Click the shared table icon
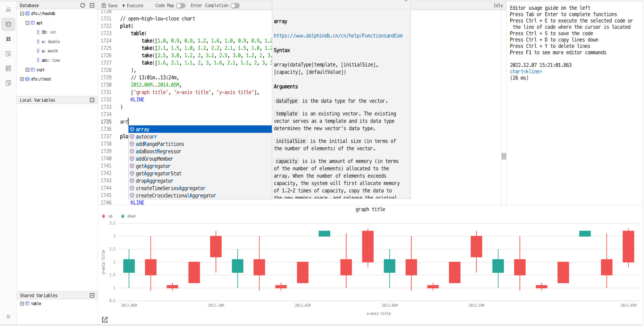The width and height of the screenshot is (644, 328). (x=28, y=303)
